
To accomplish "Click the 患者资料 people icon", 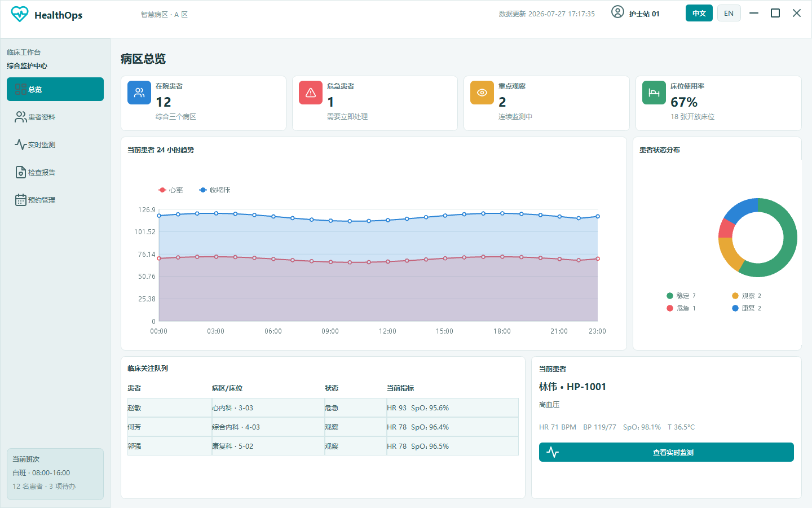I will (20, 117).
